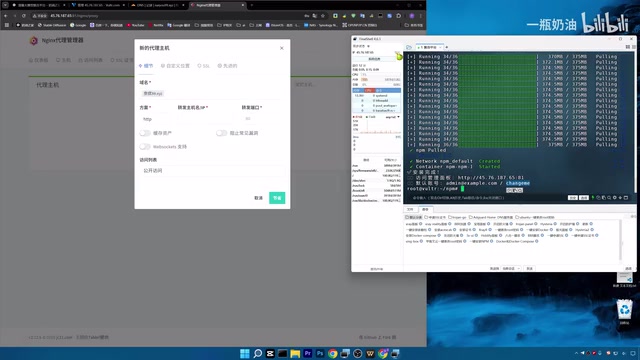Viewport: 640px width, 360px height.
Task: Open the access list dropdown
Action: [212, 171]
